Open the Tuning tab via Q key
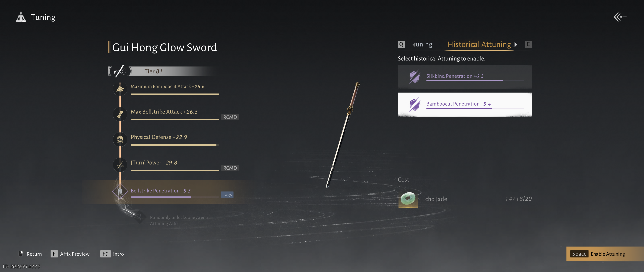 [401, 44]
